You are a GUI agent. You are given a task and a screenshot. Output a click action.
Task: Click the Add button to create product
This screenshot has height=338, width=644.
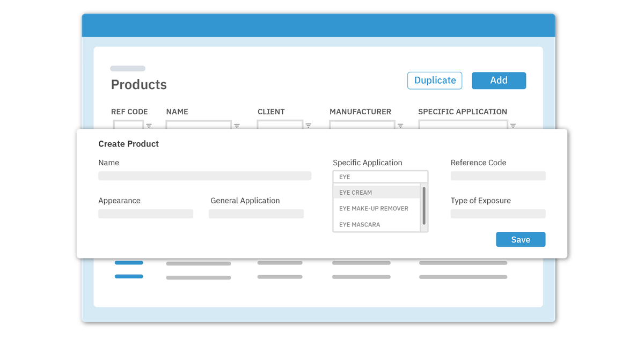[x=499, y=80]
